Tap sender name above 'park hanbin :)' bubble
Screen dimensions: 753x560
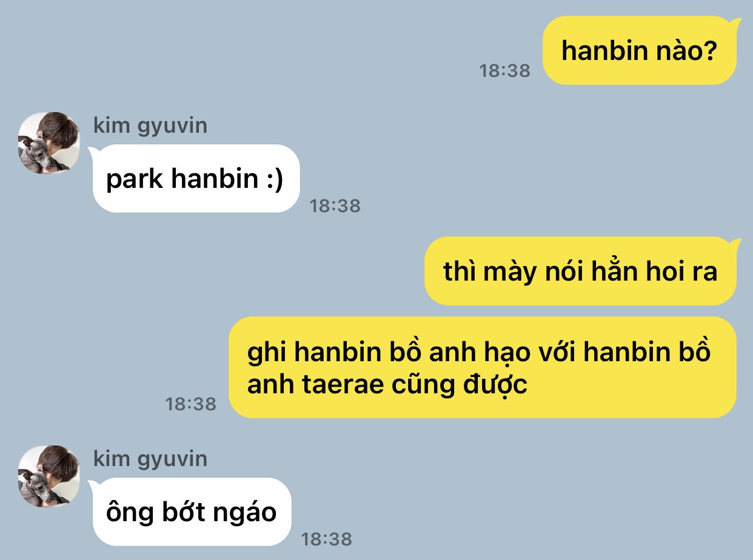150,125
